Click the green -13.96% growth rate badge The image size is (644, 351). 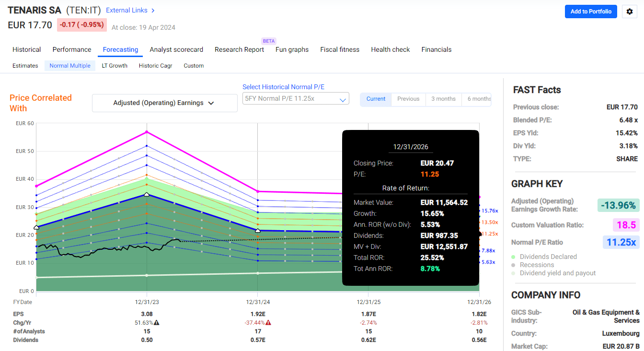619,205
